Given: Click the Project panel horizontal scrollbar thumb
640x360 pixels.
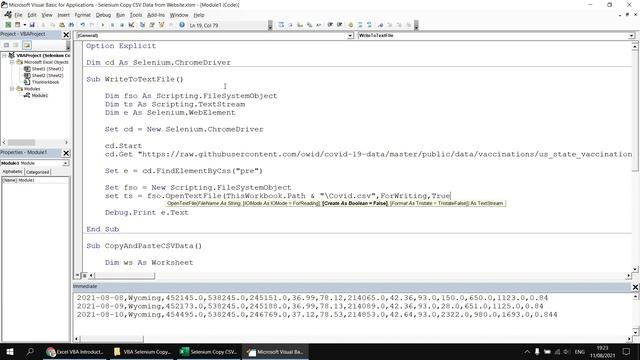Looking at the screenshot, I should pos(21,142).
